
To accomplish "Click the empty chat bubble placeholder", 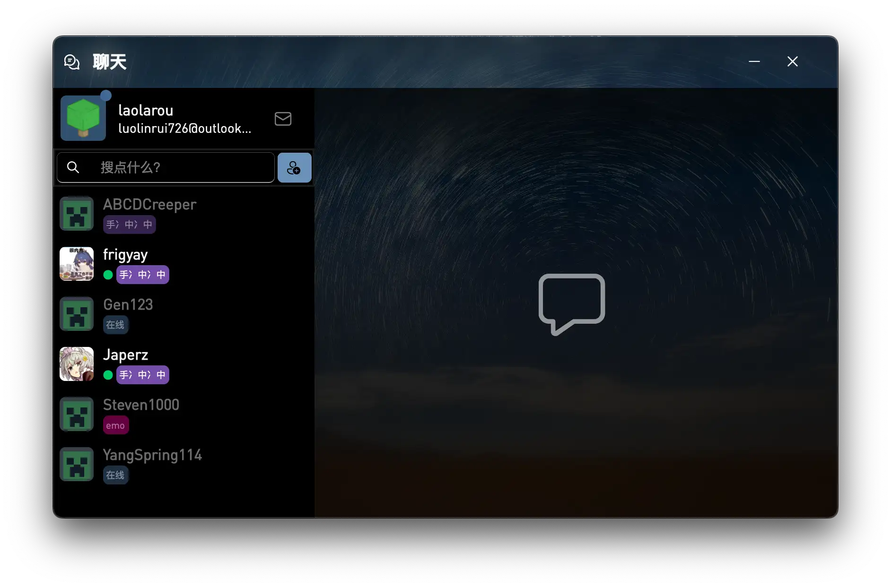I will (572, 304).
